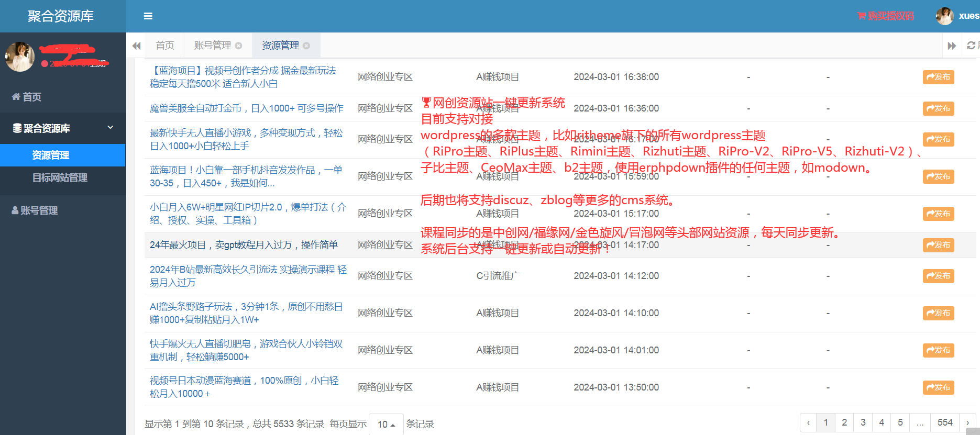
Task: Select 资源管理 in the sidebar
Action: (x=63, y=155)
